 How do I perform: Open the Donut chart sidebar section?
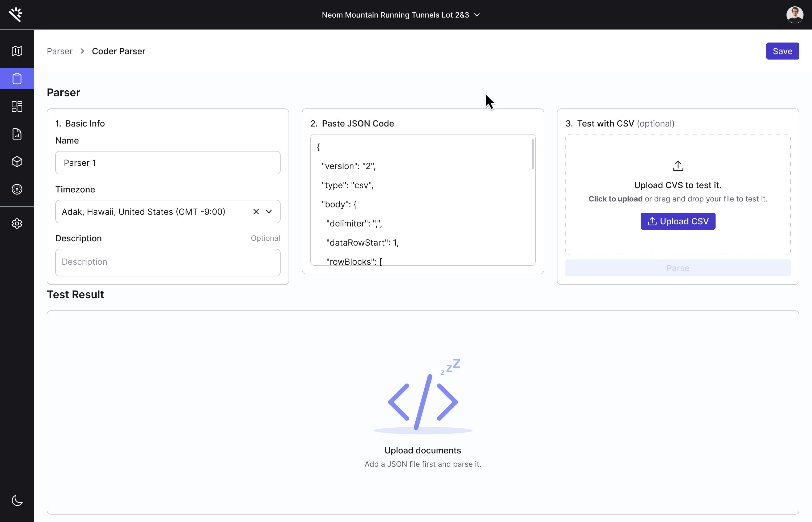[17, 189]
